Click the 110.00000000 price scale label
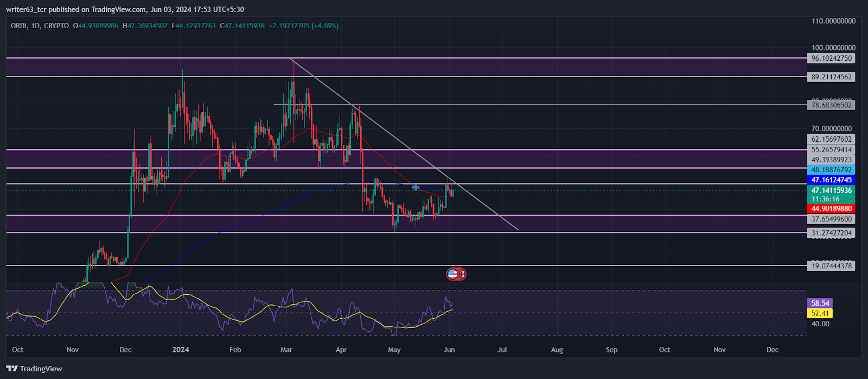Viewport: 868px width, 379px height. [834, 21]
